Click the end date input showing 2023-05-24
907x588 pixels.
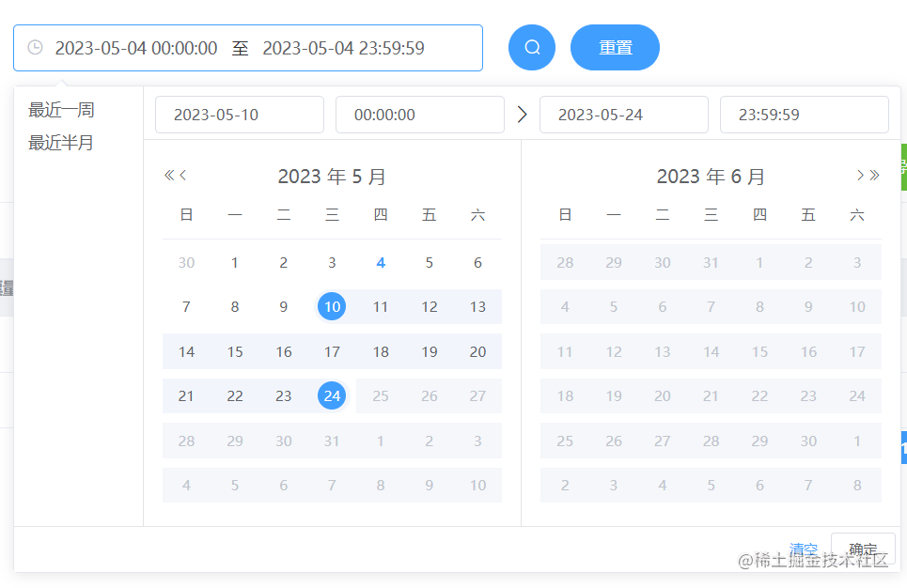click(623, 114)
